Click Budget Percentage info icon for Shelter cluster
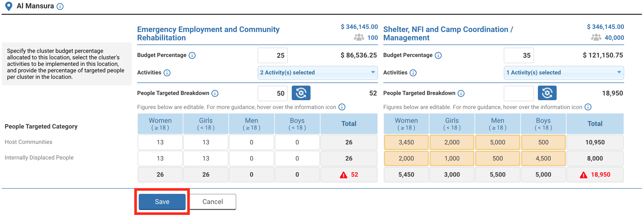The width and height of the screenshot is (644, 217). (438, 55)
